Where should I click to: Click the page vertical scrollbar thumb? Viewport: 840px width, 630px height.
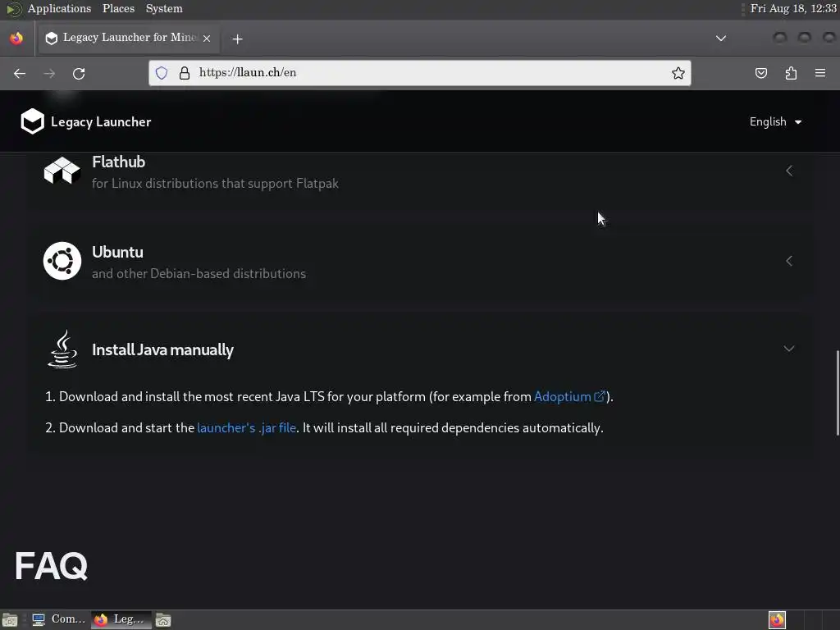[x=837, y=393]
